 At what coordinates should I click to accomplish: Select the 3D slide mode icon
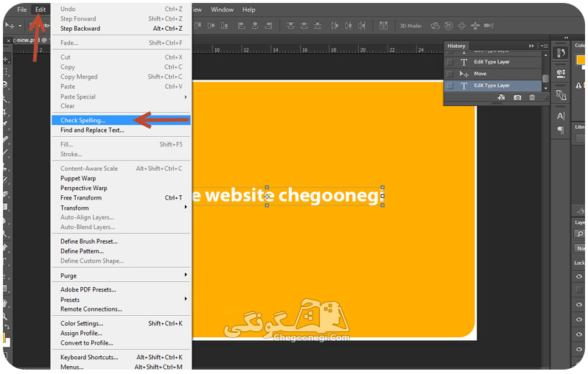(475, 26)
